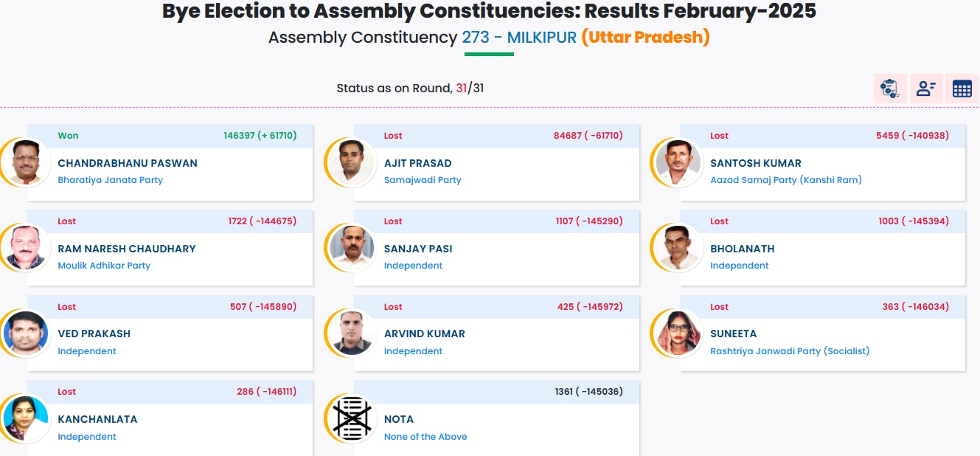
Task: Click Santosh Kumar's candidate photo
Action: 676,162
